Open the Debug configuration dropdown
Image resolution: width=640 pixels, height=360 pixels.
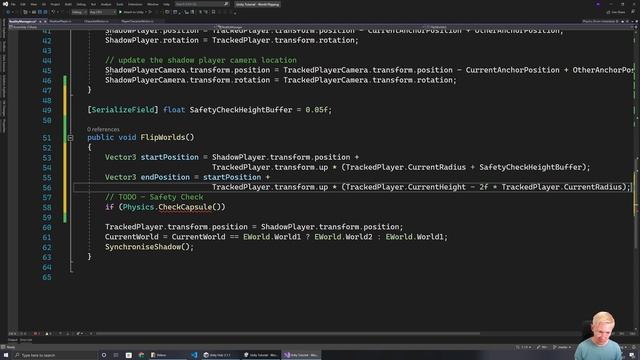pos(79,12)
